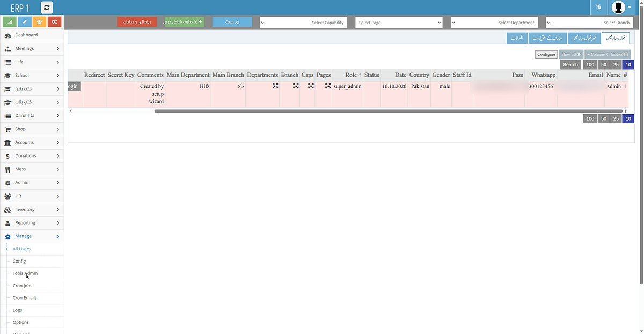Set top page size to 25
This screenshot has width=644, height=335.
click(x=616, y=64)
